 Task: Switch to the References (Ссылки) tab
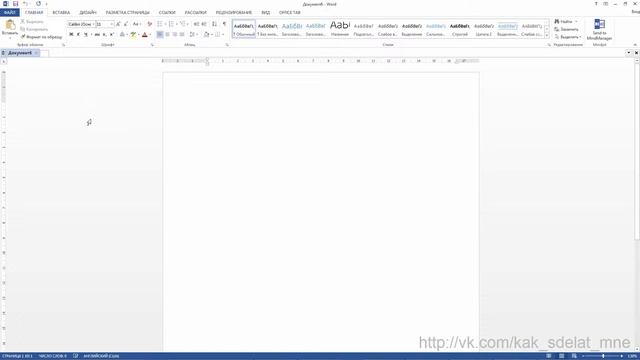(x=167, y=13)
